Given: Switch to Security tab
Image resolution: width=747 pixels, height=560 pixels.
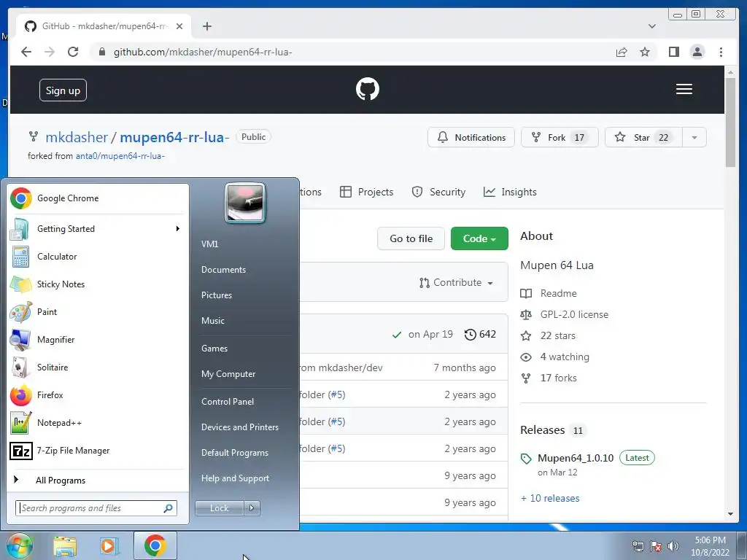Looking at the screenshot, I should click(438, 192).
